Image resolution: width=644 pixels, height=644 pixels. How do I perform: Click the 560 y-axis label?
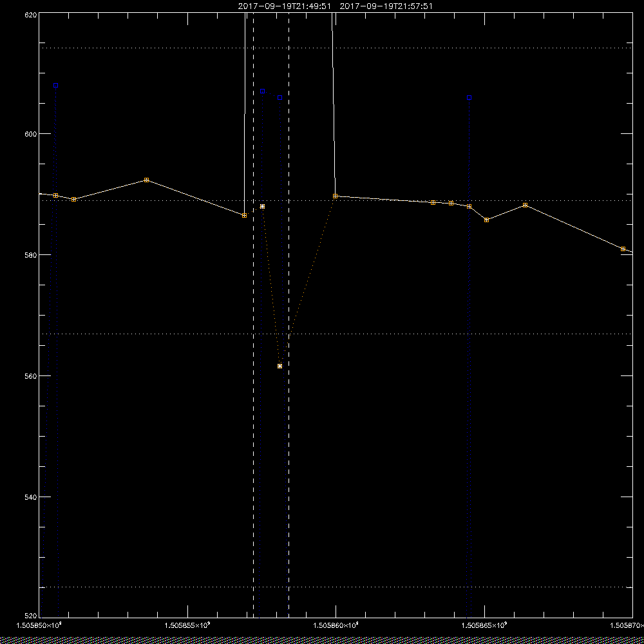coord(31,376)
